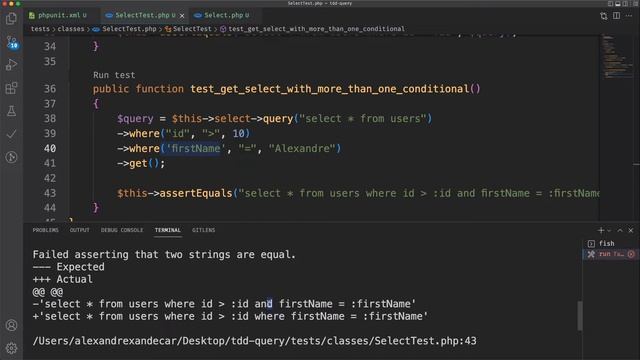The height and width of the screenshot is (360, 640).
Task: Toggle primary sidebar from title bar layout icon
Action: (x=610, y=4)
